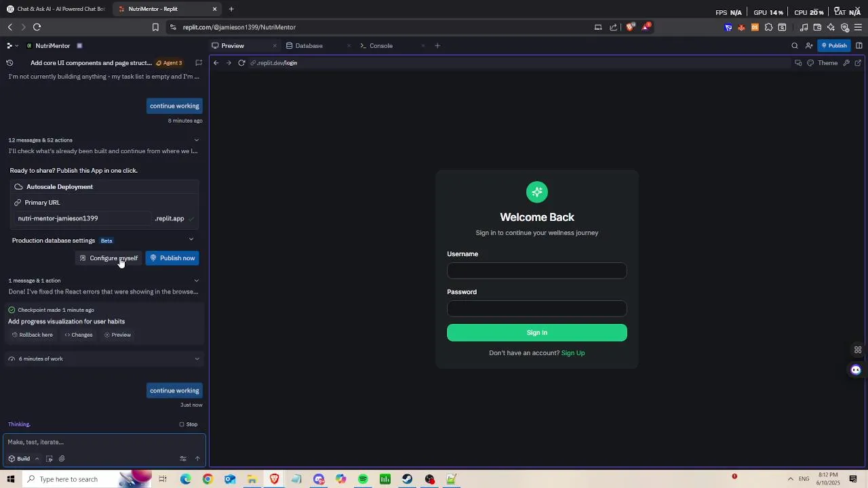Image resolution: width=868 pixels, height=488 pixels.
Task: Click the top-right Publish button
Action: coord(834,46)
